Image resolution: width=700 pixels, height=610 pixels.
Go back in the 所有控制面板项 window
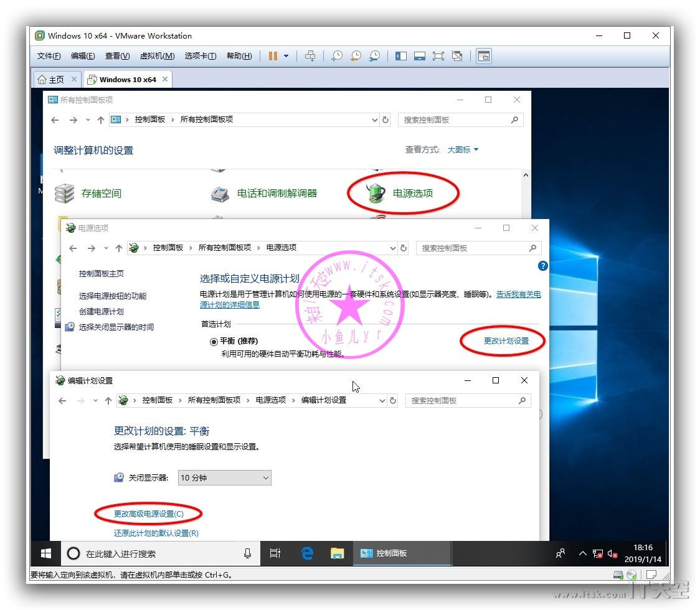coord(55,120)
